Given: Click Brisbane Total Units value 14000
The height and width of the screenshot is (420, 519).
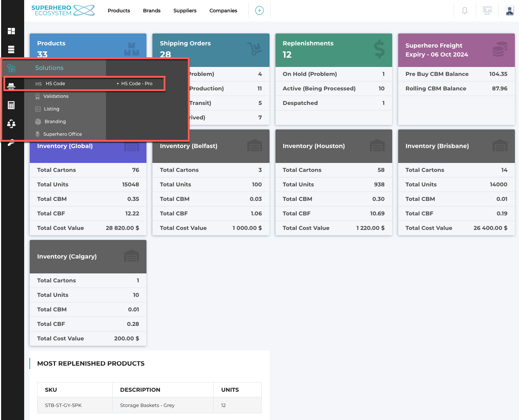Looking at the screenshot, I should 499,184.
